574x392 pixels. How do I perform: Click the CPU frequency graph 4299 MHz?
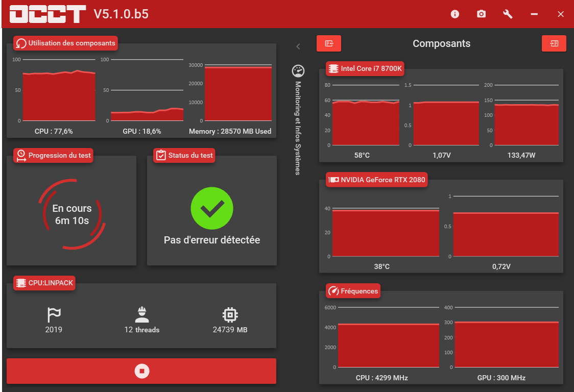tap(389, 337)
